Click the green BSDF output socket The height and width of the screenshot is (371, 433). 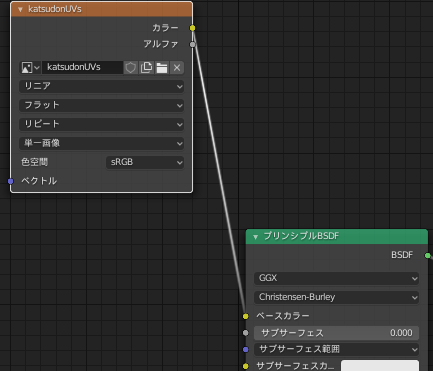(428, 256)
